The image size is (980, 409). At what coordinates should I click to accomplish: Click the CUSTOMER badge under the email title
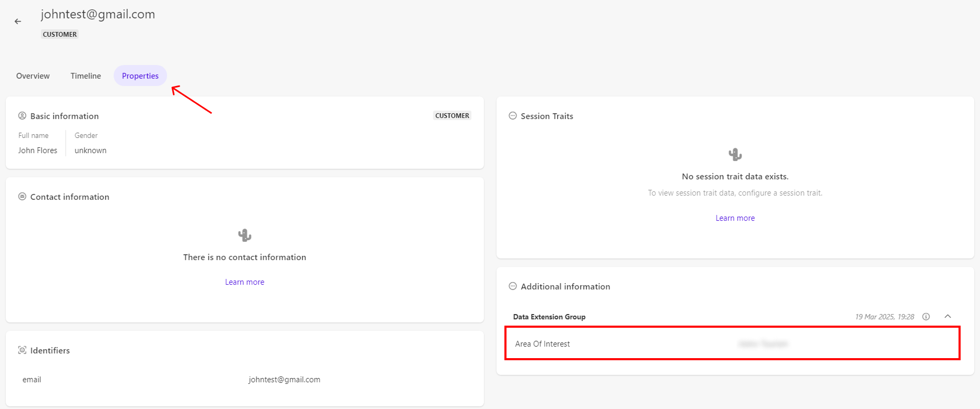(x=60, y=35)
